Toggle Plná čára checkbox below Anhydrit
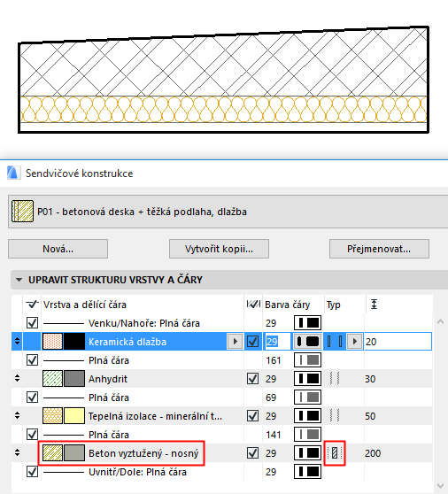This screenshot has width=448, height=494. (32, 398)
